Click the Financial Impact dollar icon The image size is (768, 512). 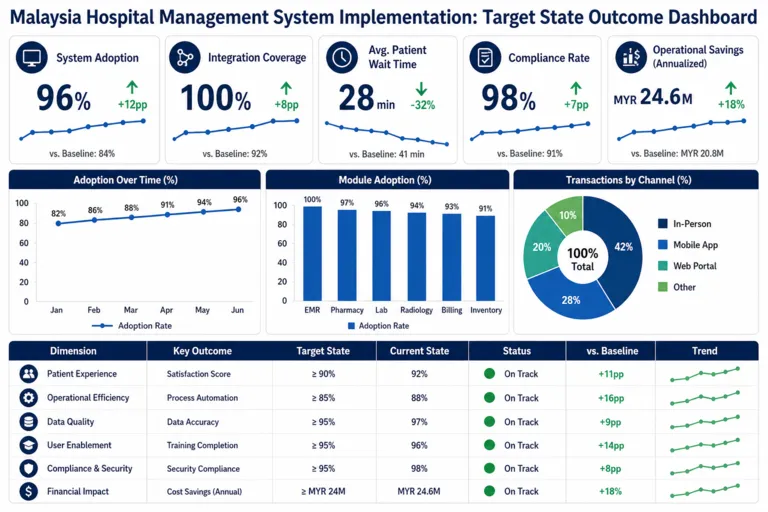click(29, 491)
